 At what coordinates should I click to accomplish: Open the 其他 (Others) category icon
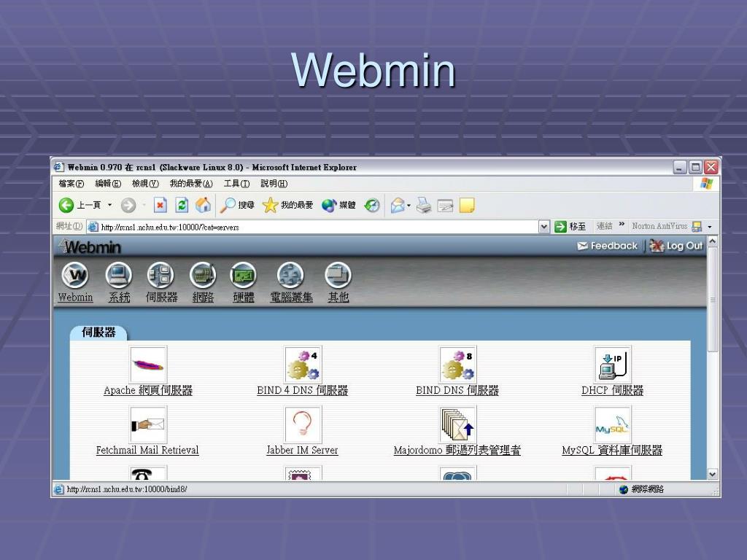click(338, 275)
